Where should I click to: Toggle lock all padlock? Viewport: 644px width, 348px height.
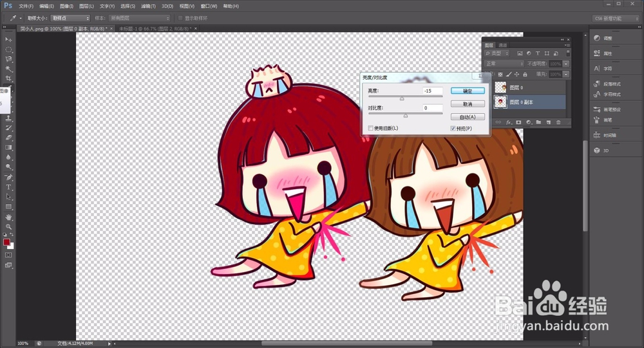[525, 74]
